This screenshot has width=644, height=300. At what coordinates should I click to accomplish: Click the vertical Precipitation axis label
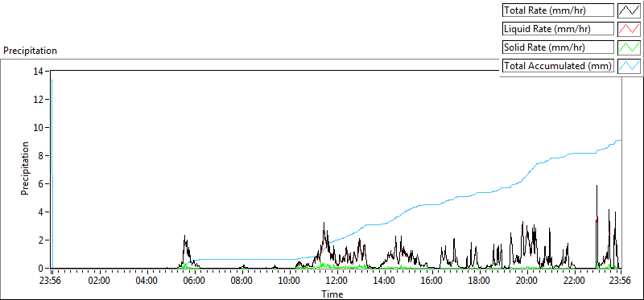point(25,168)
